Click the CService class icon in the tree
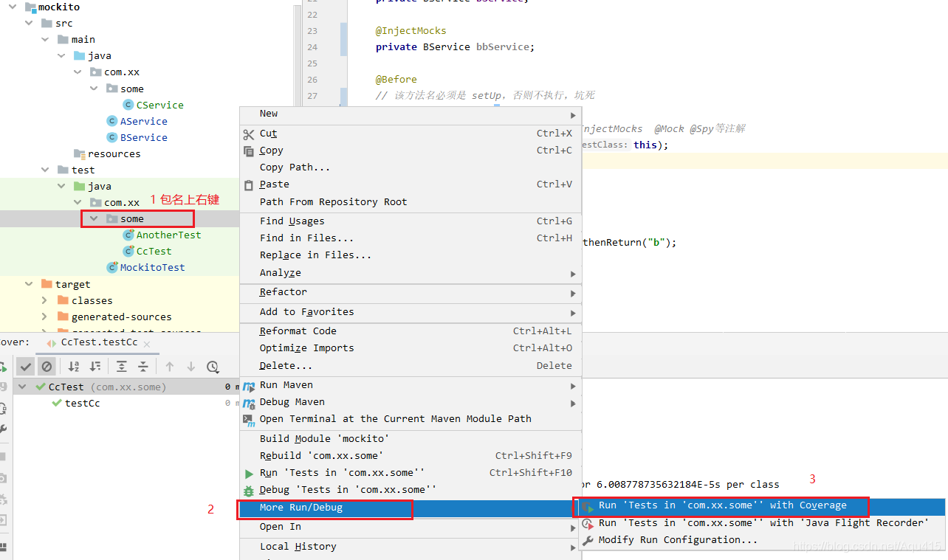Screen dimensions: 948x560 [x=128, y=105]
